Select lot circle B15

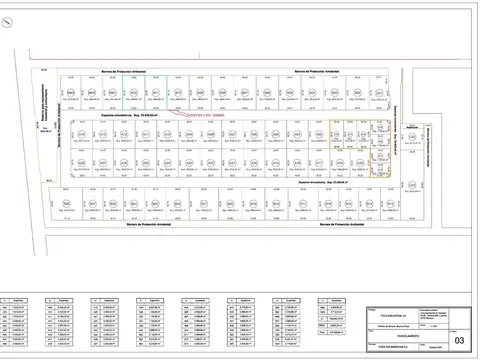[348, 204]
